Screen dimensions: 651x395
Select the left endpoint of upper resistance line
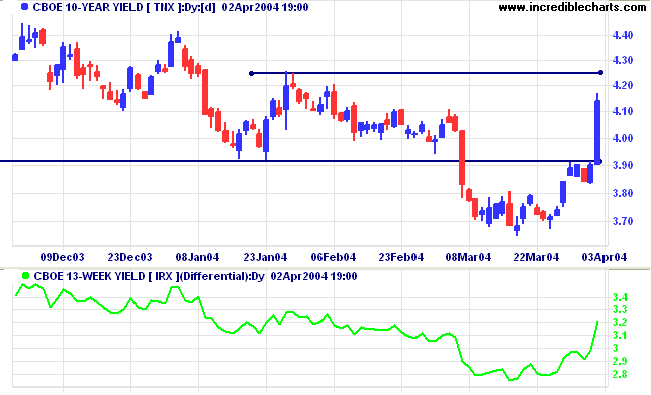(251, 74)
